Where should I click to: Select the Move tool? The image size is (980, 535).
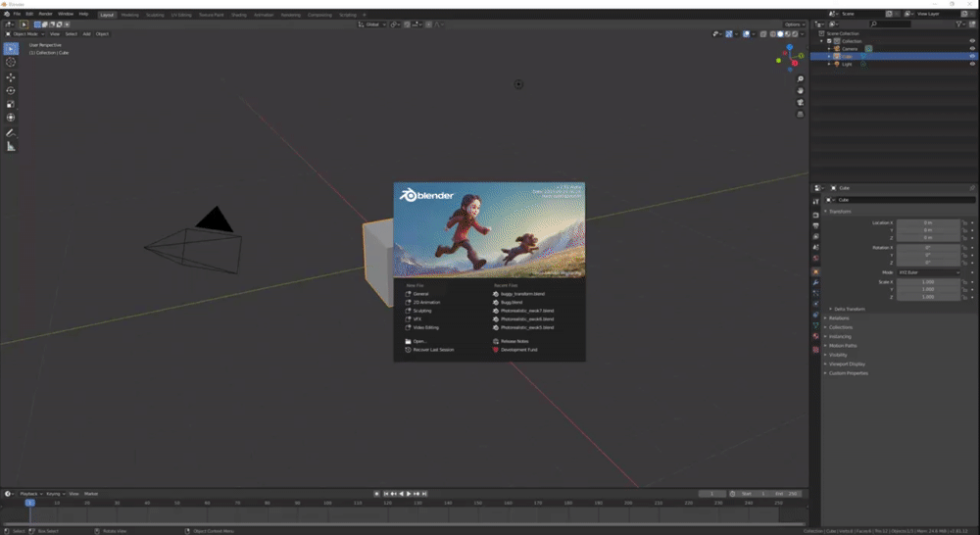click(11, 77)
